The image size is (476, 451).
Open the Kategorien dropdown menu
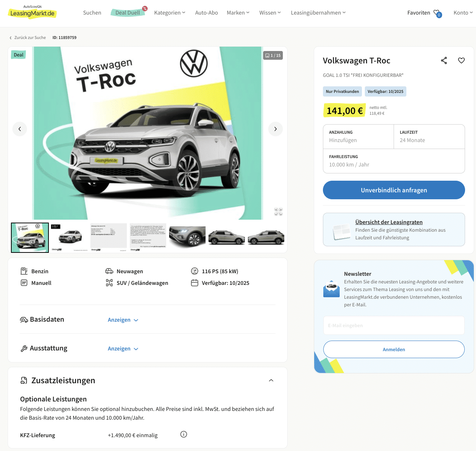tap(169, 13)
